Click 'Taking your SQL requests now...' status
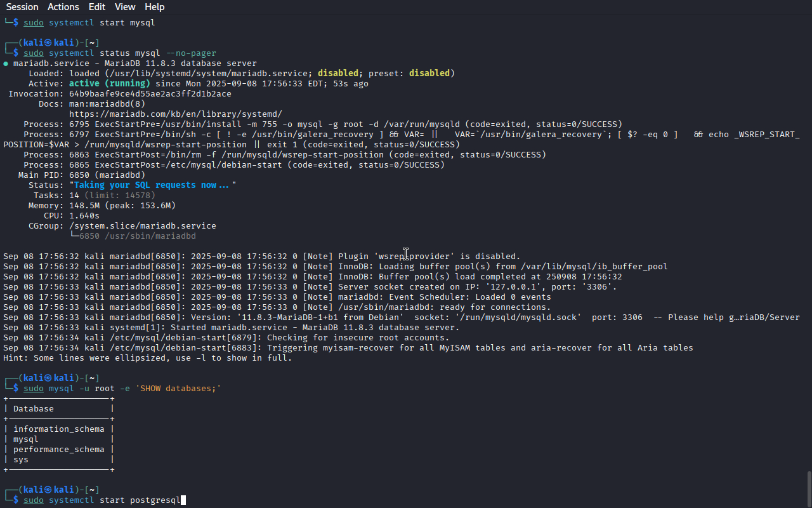The height and width of the screenshot is (508, 812). [x=153, y=185]
